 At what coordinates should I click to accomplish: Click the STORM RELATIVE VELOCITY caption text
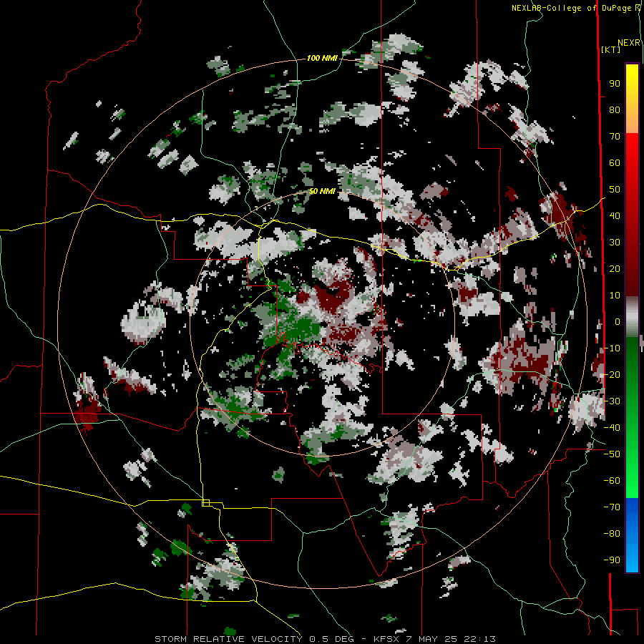tap(230, 639)
